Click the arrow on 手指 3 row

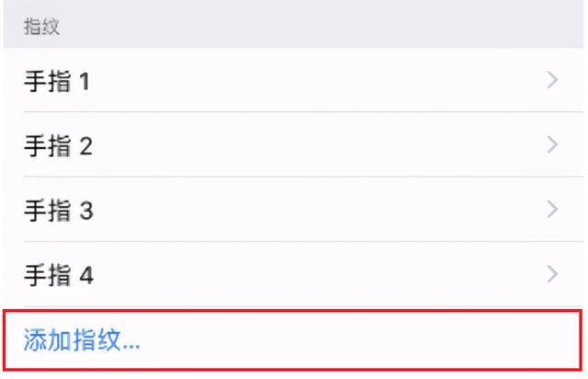(x=552, y=210)
